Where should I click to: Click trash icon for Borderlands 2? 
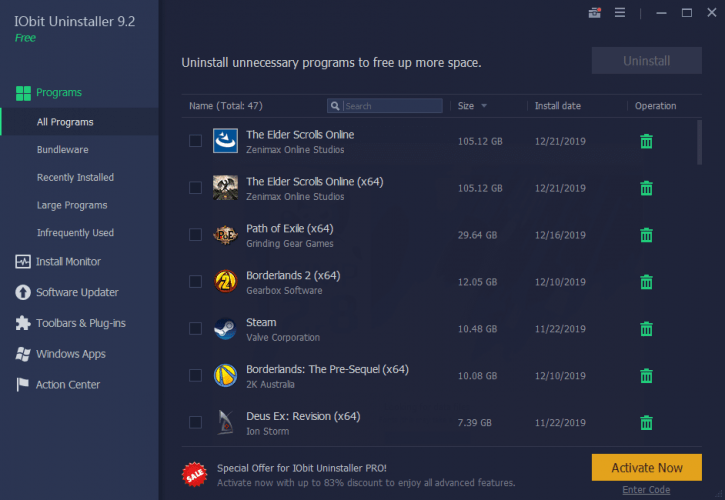pos(646,282)
